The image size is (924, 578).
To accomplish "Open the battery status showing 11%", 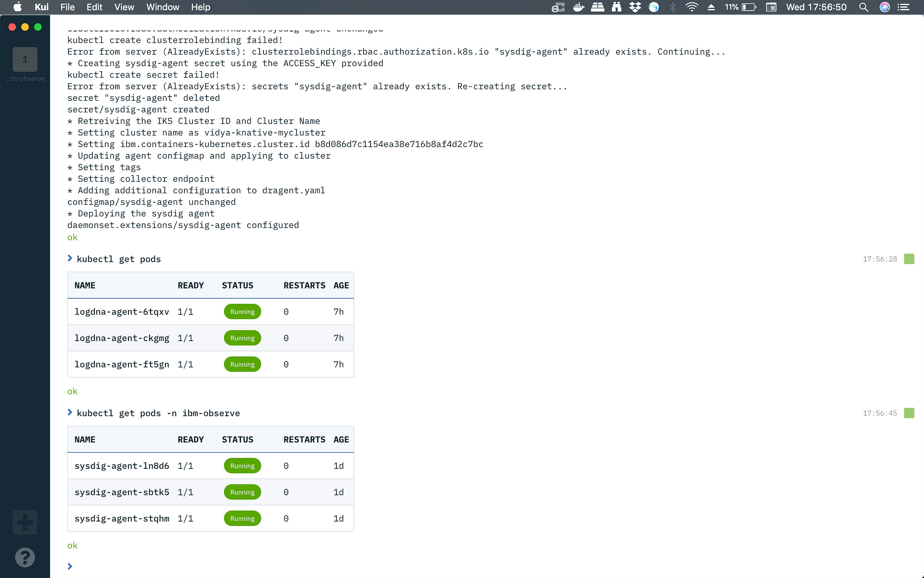I will 740,7.
